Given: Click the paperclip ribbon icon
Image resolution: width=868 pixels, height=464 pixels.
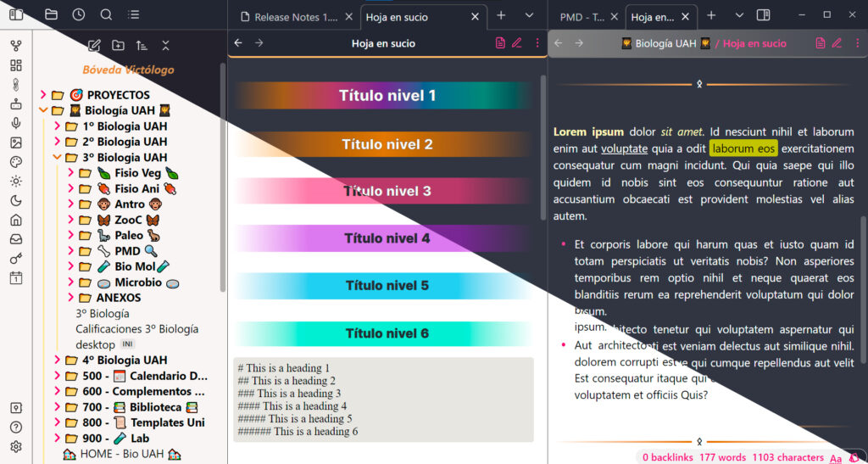Looking at the screenshot, I should coord(16,85).
